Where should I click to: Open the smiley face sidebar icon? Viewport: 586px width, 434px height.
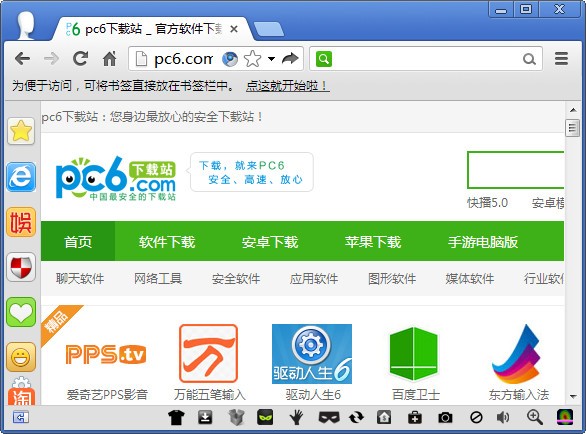pyautogui.click(x=21, y=357)
